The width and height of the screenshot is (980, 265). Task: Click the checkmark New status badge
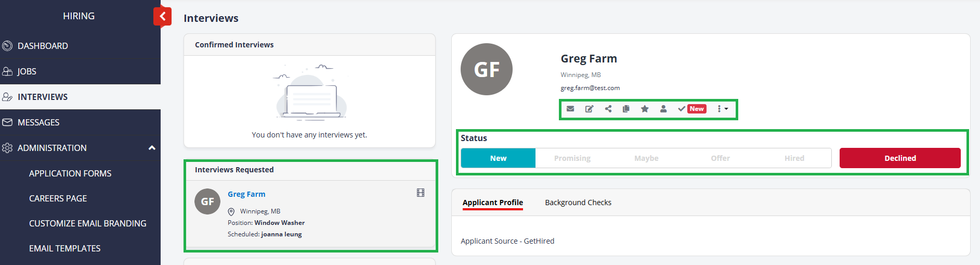691,109
